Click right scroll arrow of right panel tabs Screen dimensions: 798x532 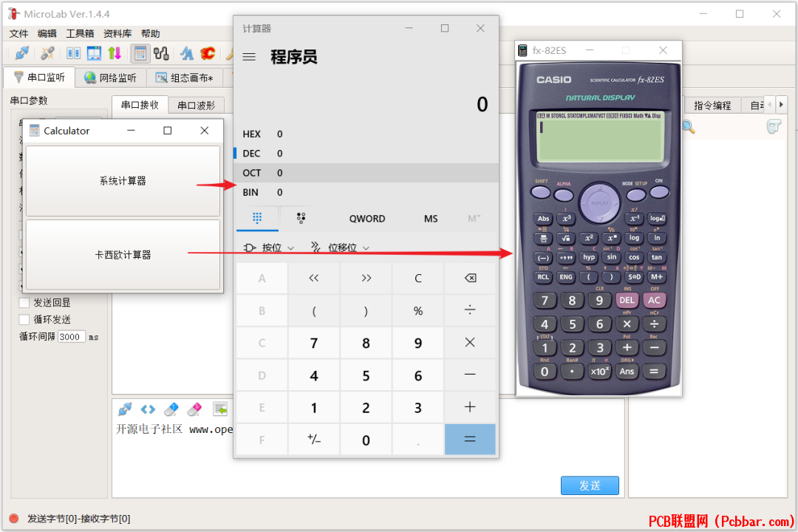(781, 104)
